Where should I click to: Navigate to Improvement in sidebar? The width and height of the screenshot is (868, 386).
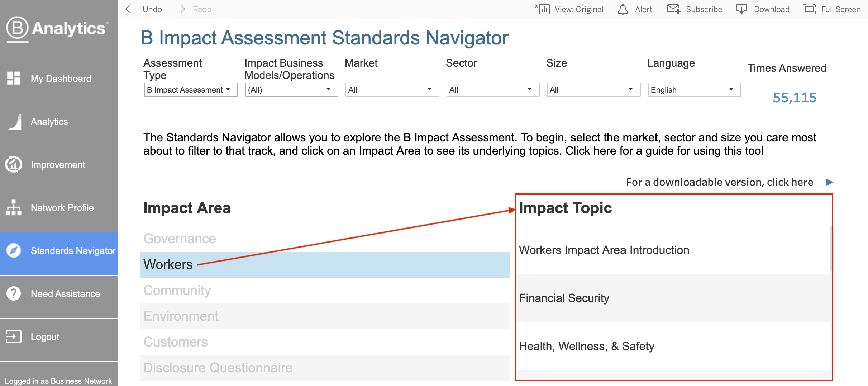pos(59,165)
